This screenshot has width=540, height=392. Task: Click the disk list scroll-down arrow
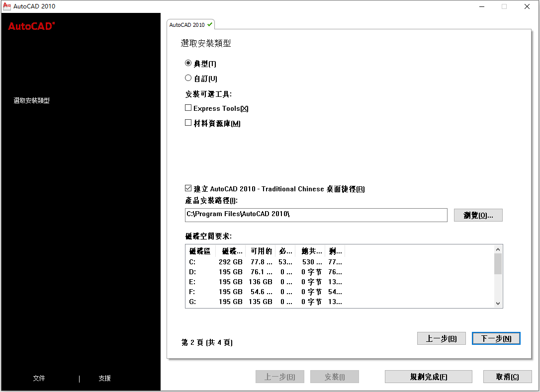pyautogui.click(x=498, y=303)
